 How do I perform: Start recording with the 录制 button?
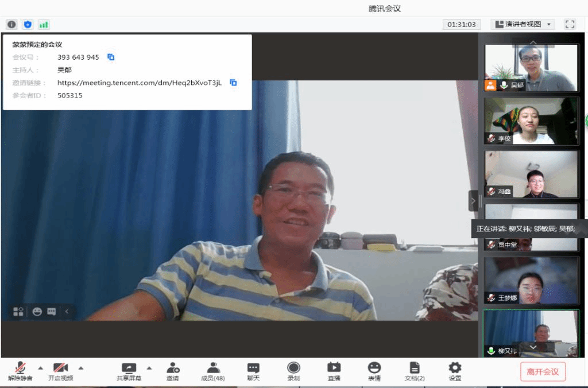tap(293, 371)
